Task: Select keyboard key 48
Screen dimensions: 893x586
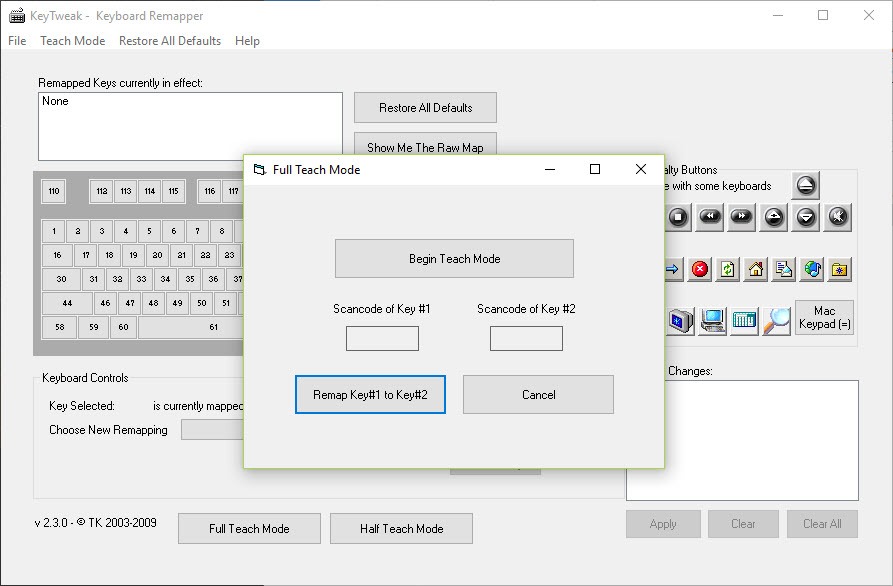Action: pyautogui.click(x=154, y=303)
